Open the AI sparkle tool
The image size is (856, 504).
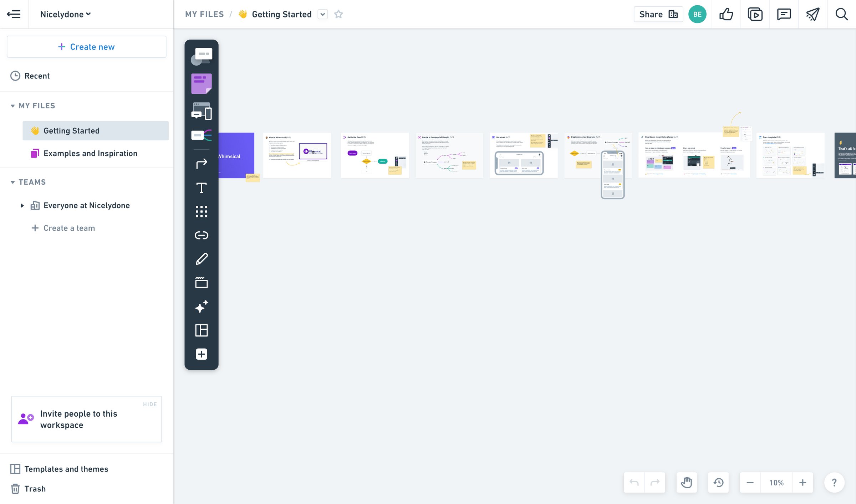202,306
